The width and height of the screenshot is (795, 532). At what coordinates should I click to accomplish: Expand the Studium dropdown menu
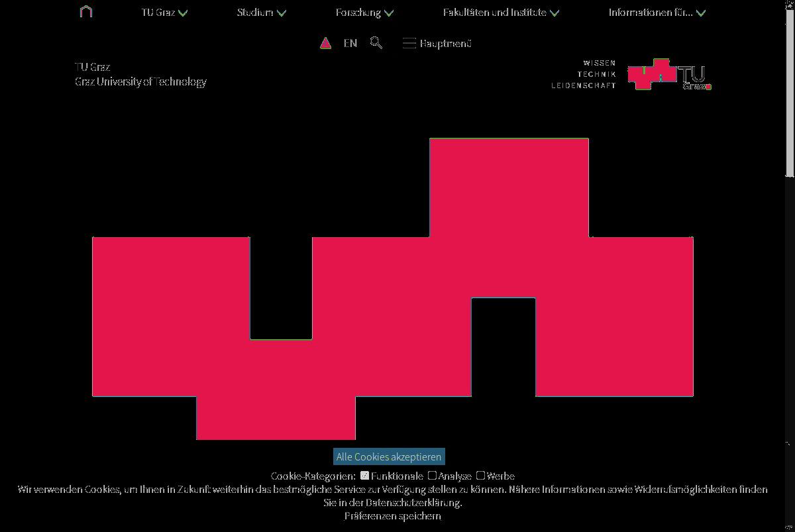coord(262,12)
